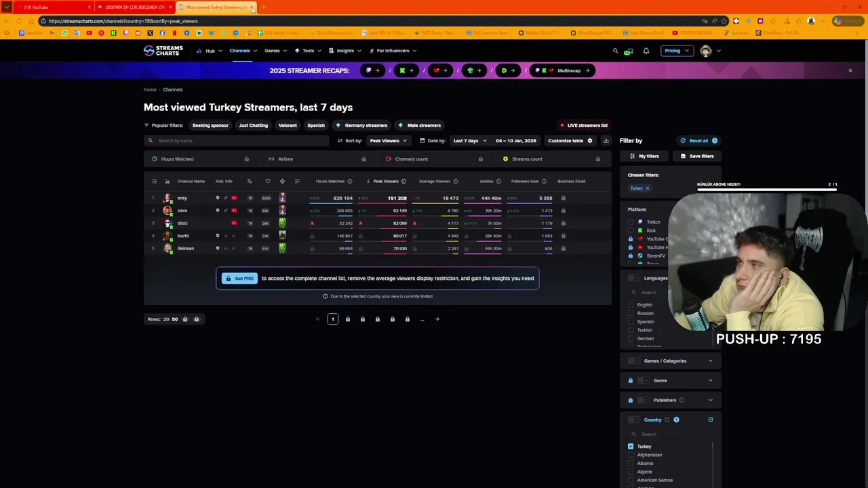Check the Twitch platform checkbox
This screenshot has height=488, width=868.
[631, 222]
